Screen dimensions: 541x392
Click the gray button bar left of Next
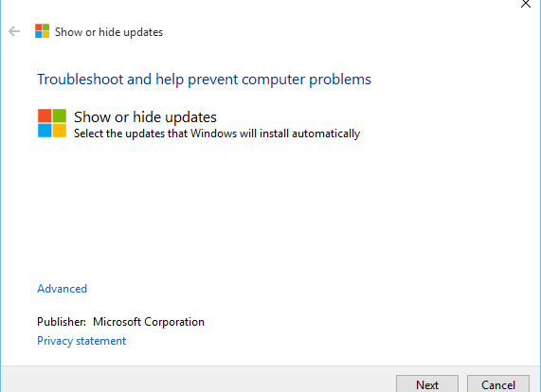198,380
